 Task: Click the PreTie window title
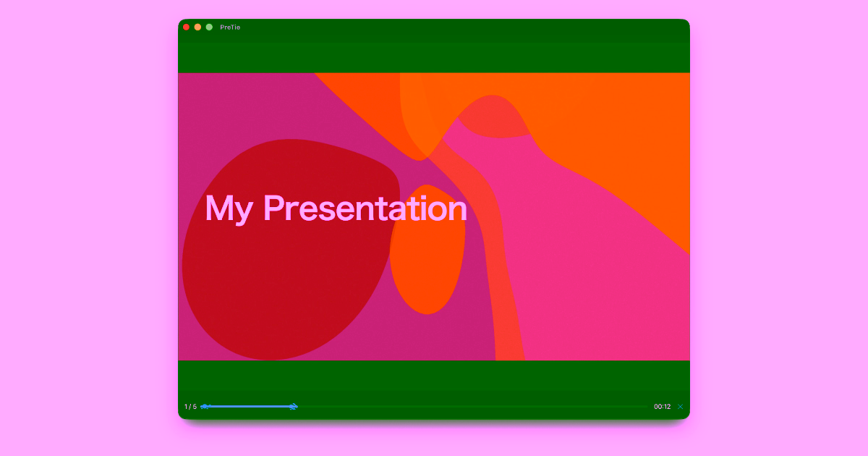click(x=230, y=28)
